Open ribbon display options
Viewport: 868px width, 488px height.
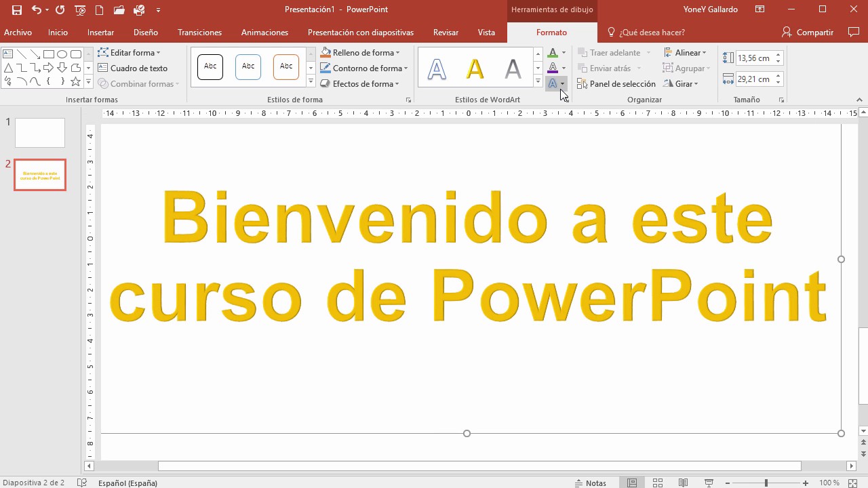coord(760,9)
